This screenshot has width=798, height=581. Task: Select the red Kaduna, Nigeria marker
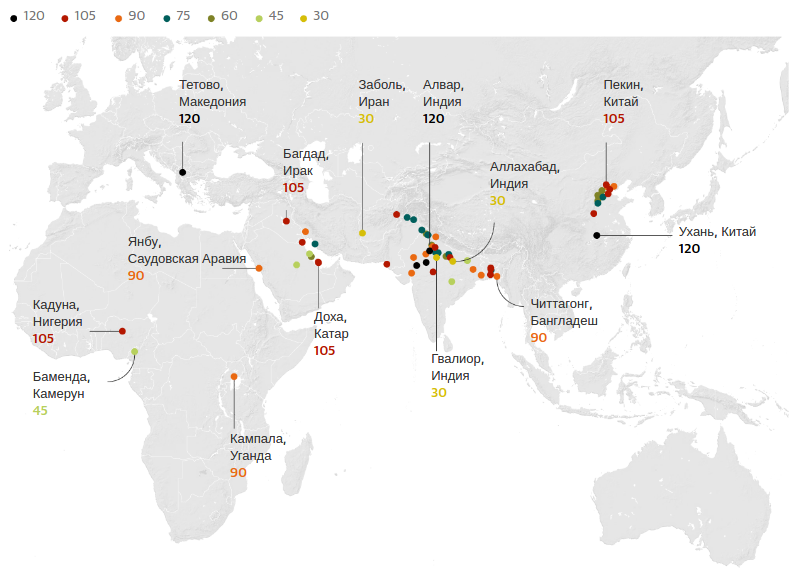coord(122,331)
